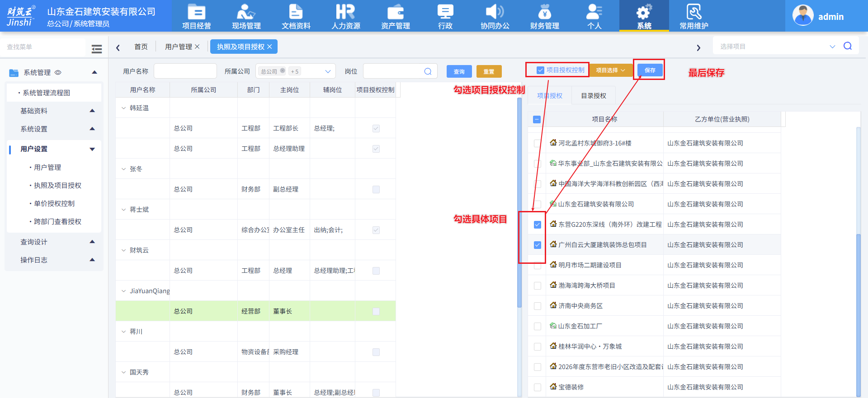The width and height of the screenshot is (868, 398).
Task: Open the 文档资料 module icon
Action: 296,12
